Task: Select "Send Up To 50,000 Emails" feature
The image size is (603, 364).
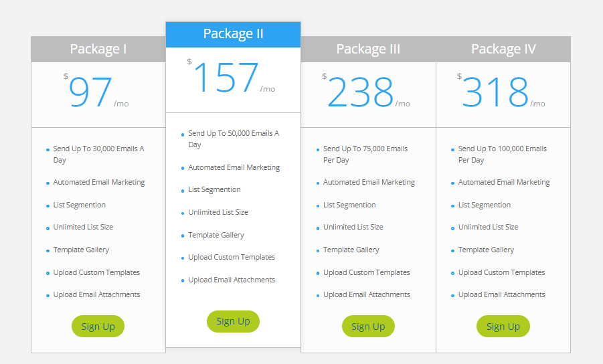Action: click(233, 139)
